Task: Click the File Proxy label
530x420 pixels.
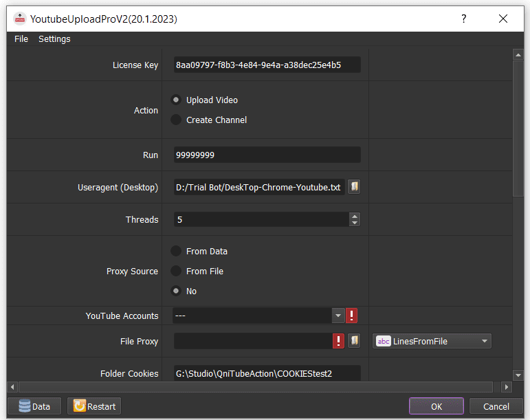Action: coord(139,341)
